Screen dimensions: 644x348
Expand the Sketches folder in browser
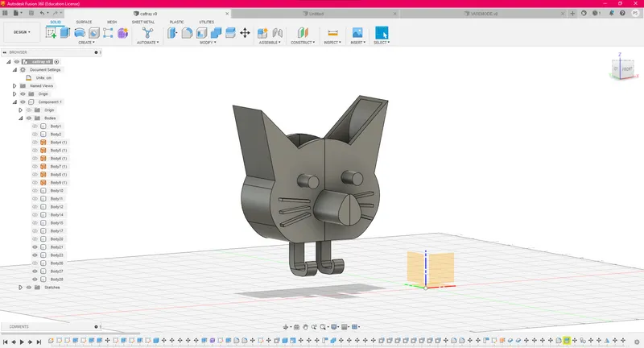coord(21,288)
